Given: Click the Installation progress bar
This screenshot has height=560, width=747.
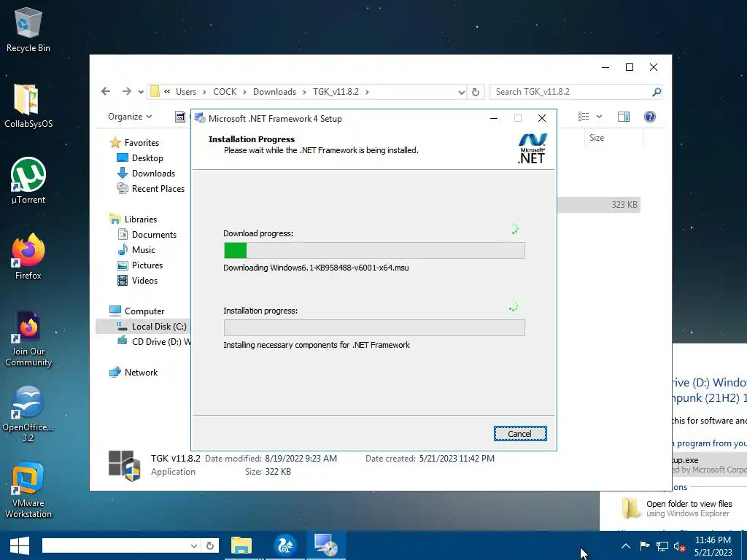Looking at the screenshot, I should tap(374, 327).
